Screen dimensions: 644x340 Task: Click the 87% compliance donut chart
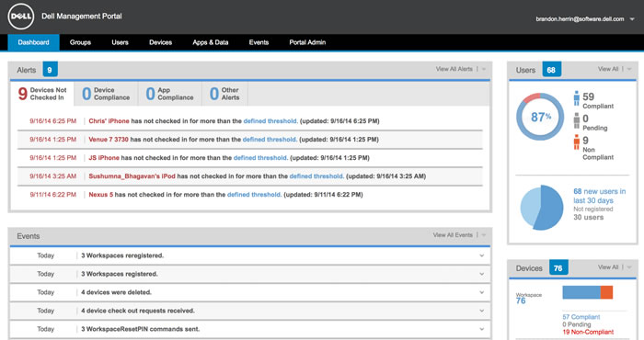540,117
